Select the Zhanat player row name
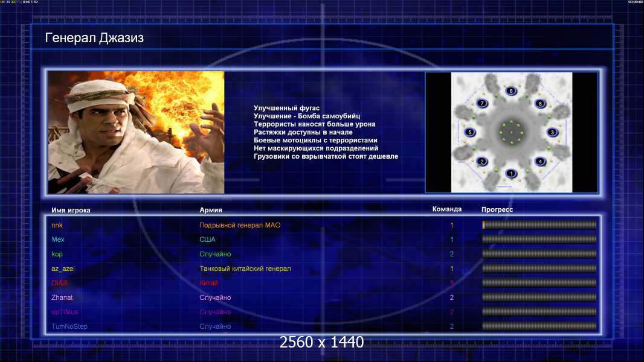 [x=63, y=297]
